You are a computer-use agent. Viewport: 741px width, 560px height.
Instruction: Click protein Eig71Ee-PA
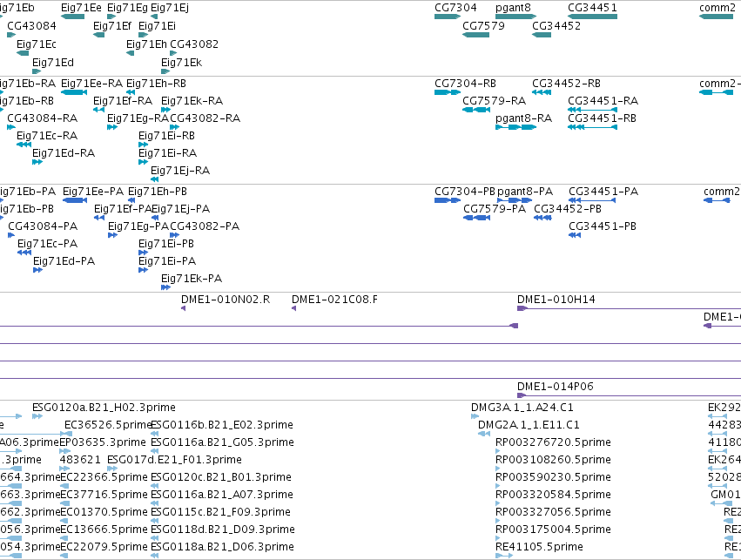(93, 192)
